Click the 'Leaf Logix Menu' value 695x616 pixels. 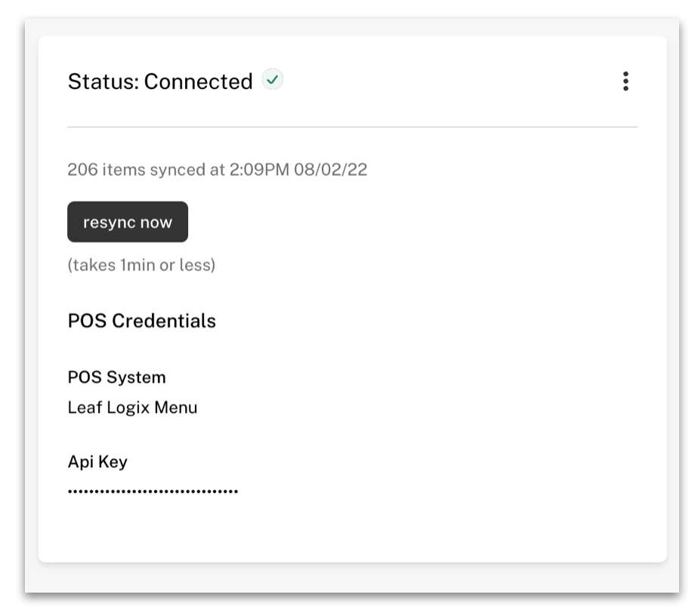tap(132, 408)
